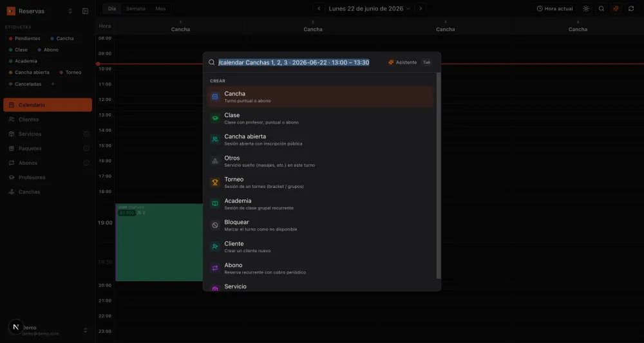The width and height of the screenshot is (644, 343).
Task: Go to the next day arrow
Action: click(x=421, y=8)
